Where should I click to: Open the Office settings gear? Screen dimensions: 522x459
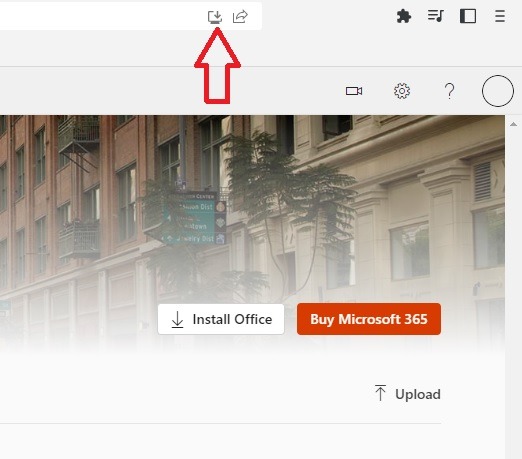tap(402, 91)
